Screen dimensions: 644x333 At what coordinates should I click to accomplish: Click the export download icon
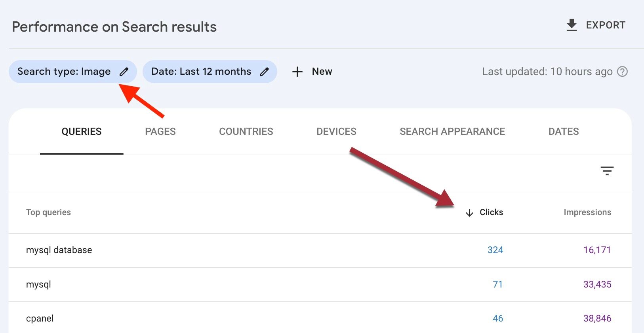(572, 25)
